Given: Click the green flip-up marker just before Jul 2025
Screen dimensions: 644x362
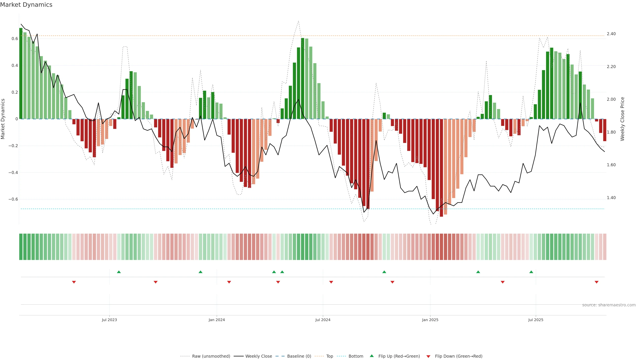Looking at the screenshot, I should (531, 272).
